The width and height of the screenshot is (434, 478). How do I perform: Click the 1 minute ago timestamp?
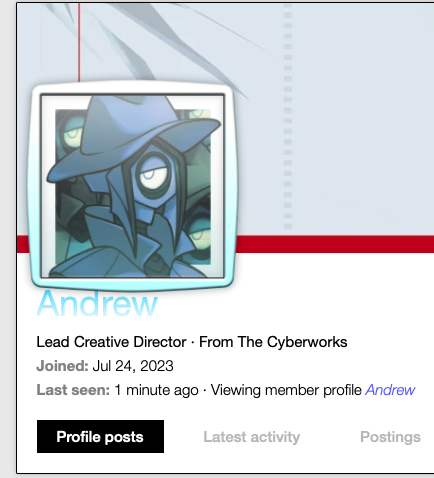(x=156, y=390)
